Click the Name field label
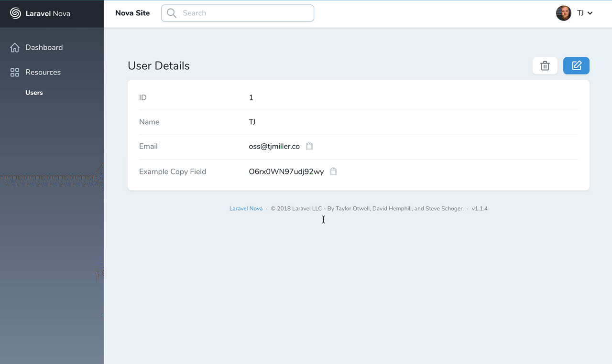 (x=149, y=122)
